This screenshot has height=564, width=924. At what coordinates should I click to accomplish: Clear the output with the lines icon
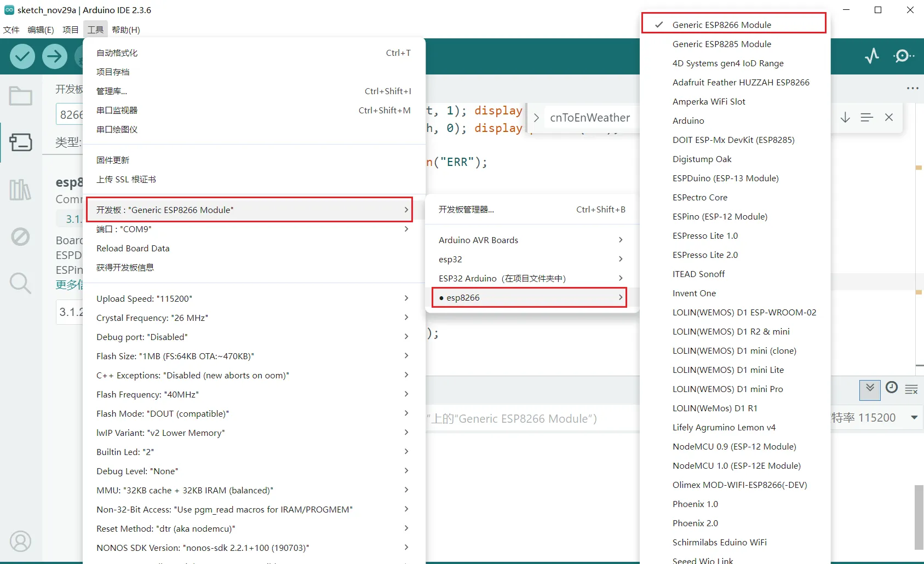tap(911, 389)
